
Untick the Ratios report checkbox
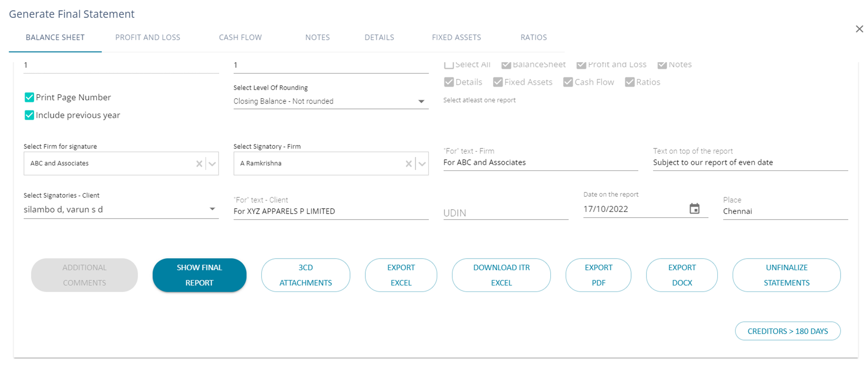coord(630,82)
